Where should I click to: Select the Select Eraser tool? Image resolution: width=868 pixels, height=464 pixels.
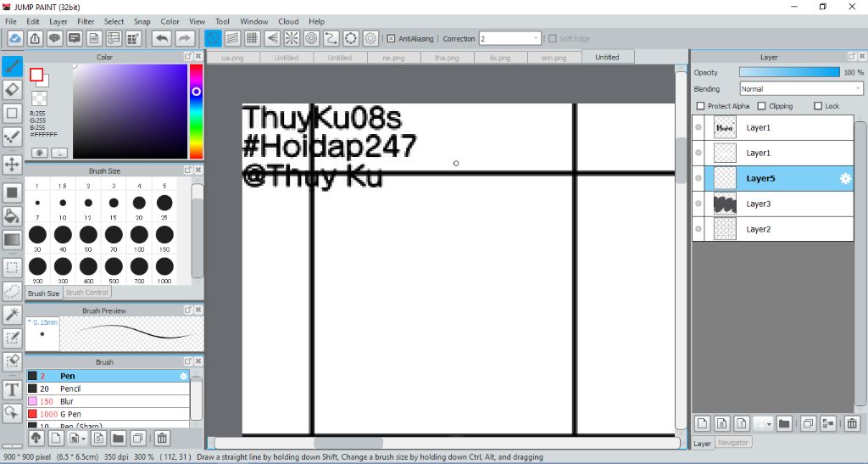click(12, 361)
